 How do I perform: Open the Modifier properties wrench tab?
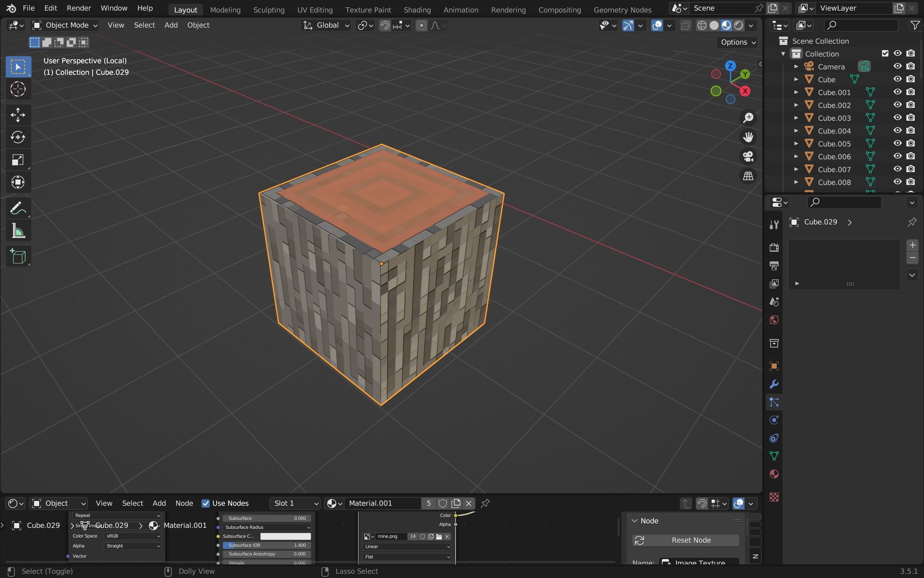click(x=774, y=384)
